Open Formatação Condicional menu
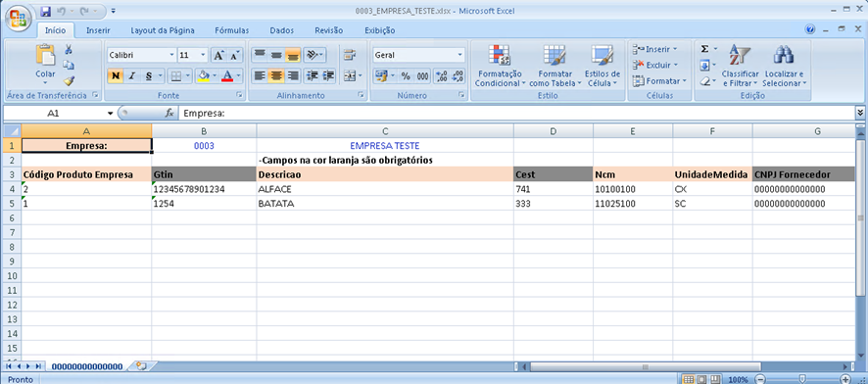868x384 pixels. (500, 66)
